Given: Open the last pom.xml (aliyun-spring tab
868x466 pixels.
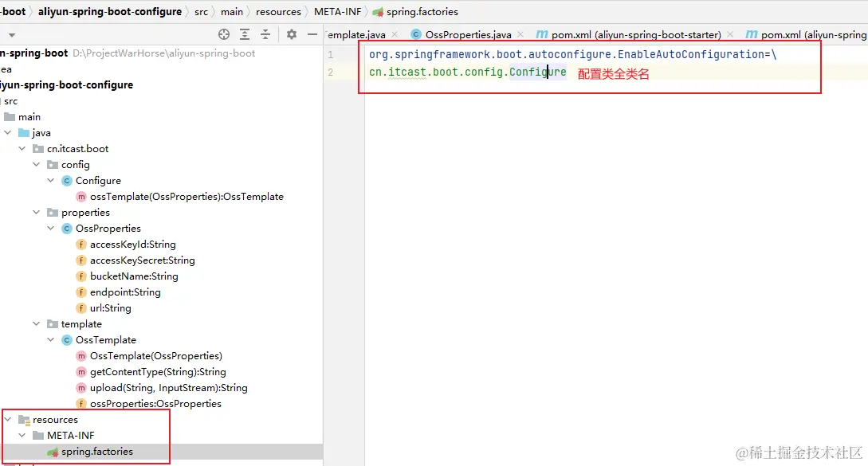Looking at the screenshot, I should tap(807, 34).
